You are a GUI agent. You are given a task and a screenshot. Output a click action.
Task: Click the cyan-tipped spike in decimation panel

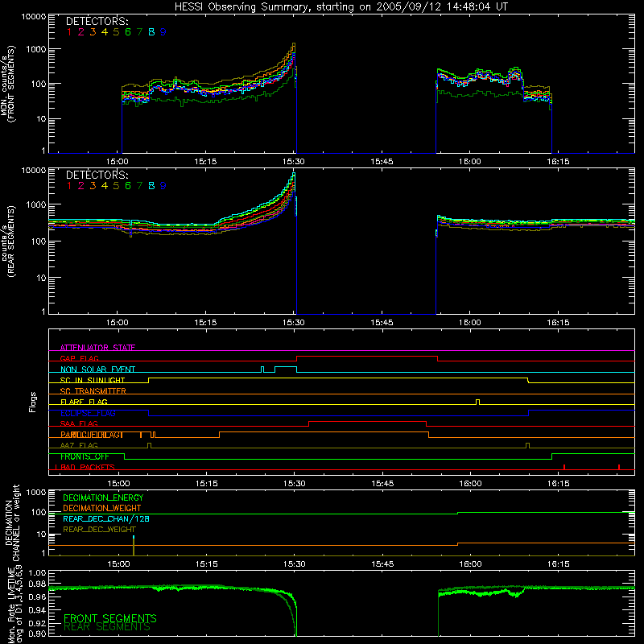134,546
